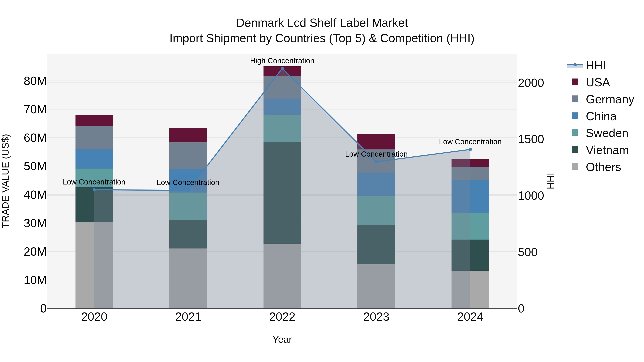Click the 2022 HHI peak marker

pyautogui.click(x=282, y=68)
